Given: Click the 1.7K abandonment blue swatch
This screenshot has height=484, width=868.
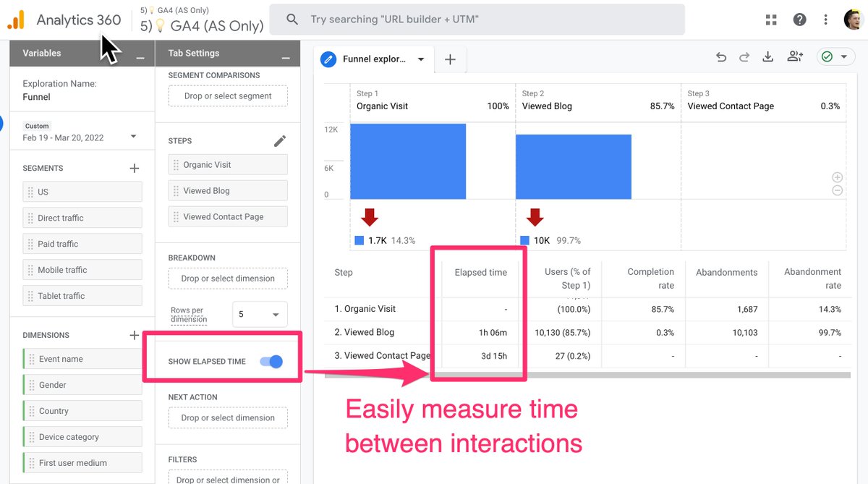Looking at the screenshot, I should tap(360, 240).
